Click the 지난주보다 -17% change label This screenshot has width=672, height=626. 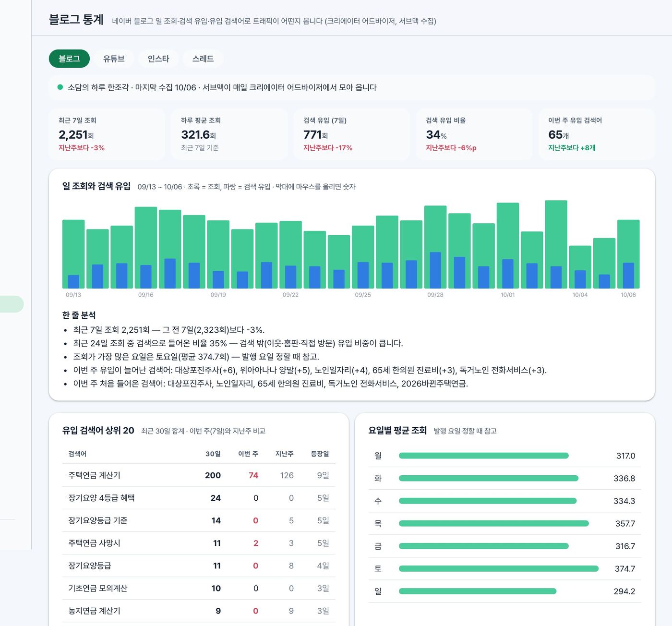point(328,148)
